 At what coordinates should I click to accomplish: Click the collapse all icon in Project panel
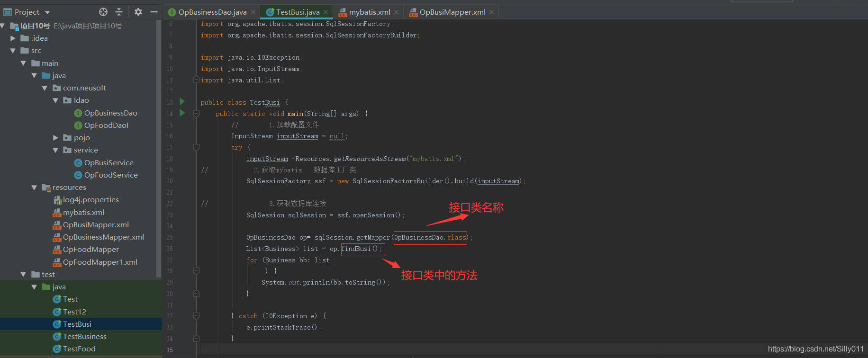(x=119, y=12)
